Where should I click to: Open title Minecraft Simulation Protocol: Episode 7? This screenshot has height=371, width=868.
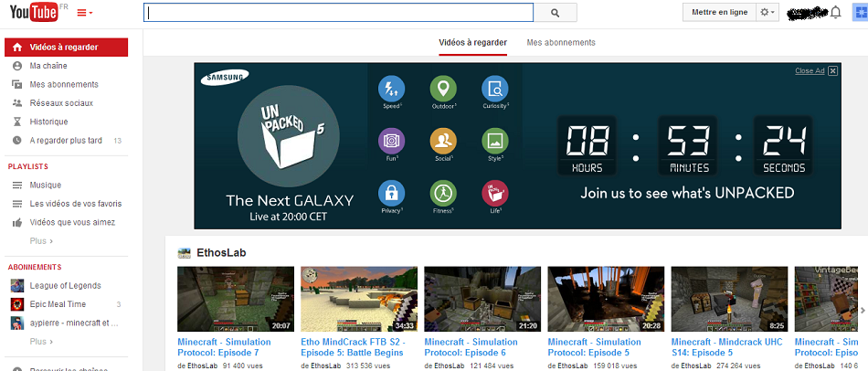(x=224, y=347)
